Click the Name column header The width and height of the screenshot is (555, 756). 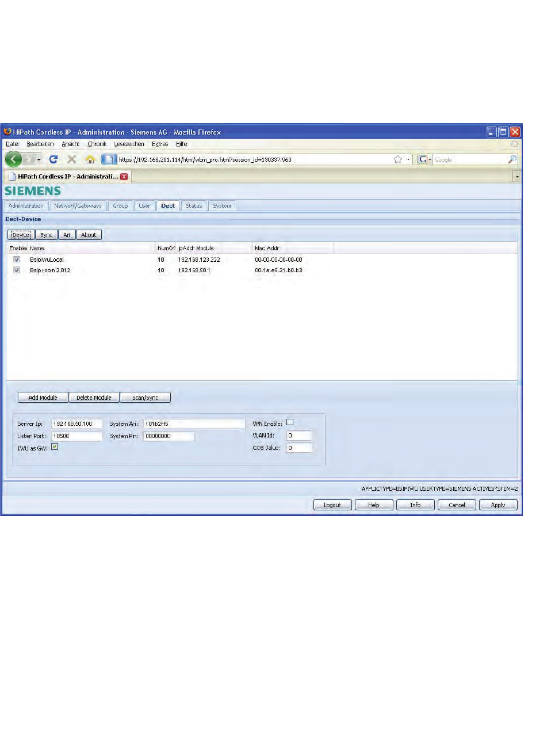pos(37,249)
